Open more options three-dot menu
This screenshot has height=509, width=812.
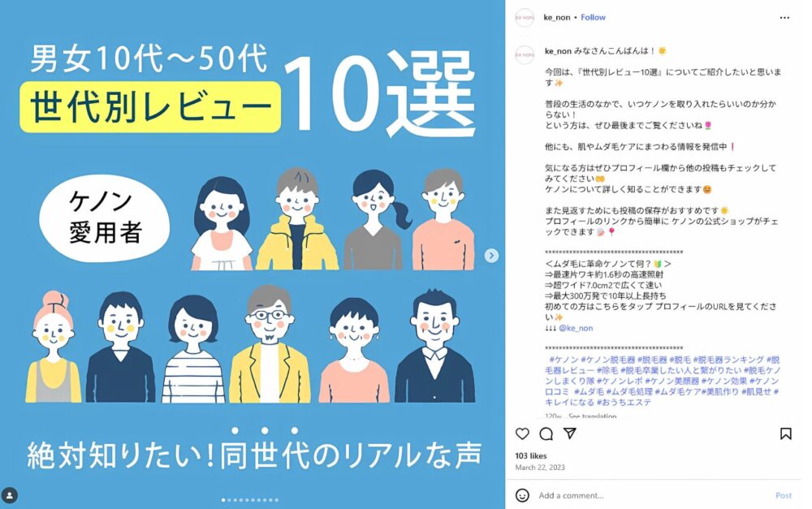[x=784, y=18]
